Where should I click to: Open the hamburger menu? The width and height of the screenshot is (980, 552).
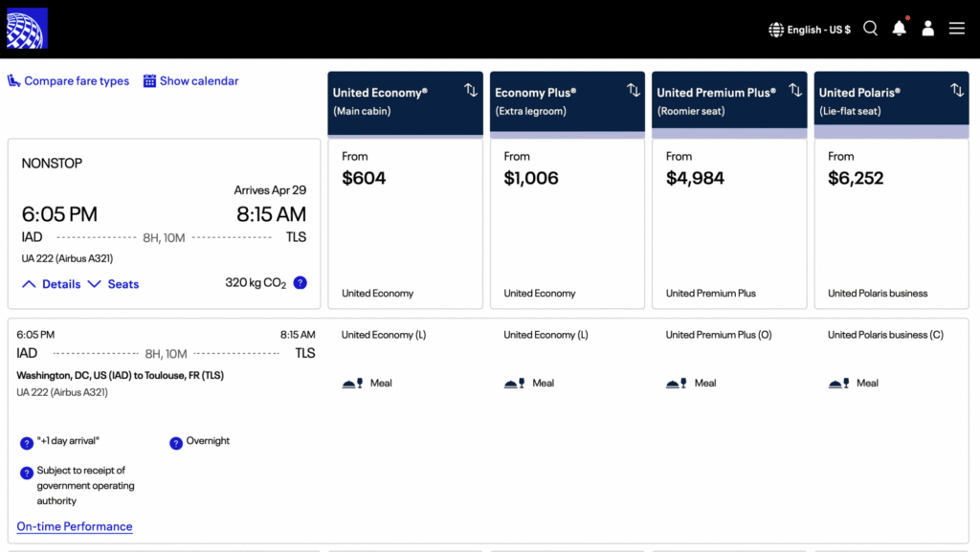(x=957, y=29)
